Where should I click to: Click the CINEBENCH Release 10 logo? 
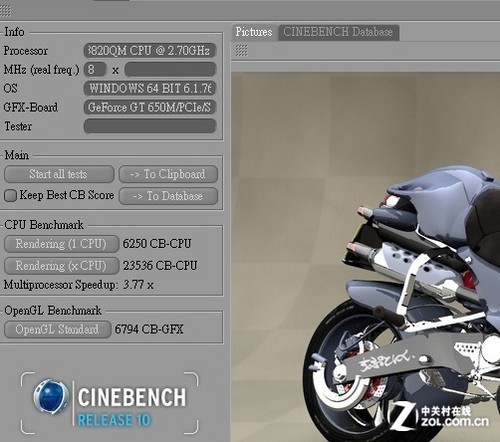[x=110, y=403]
